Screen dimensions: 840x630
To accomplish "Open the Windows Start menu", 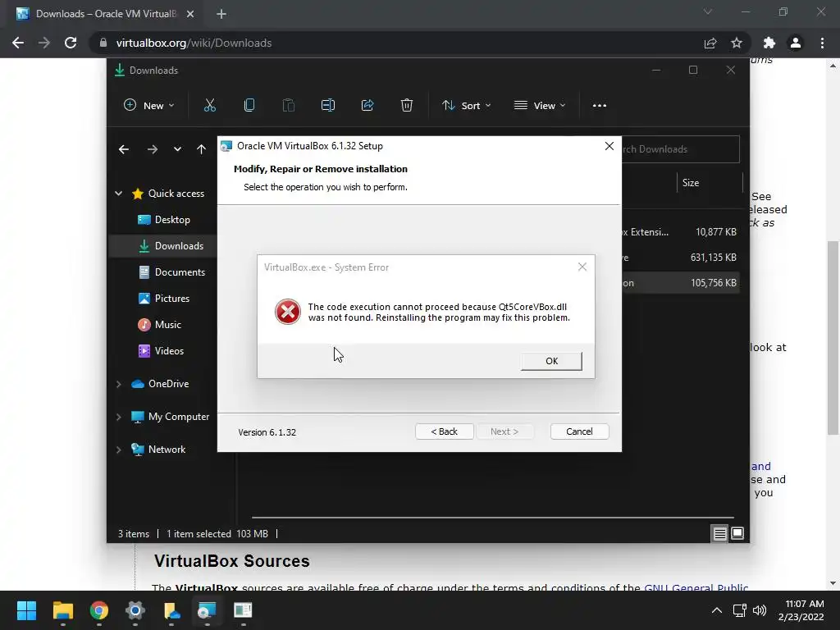I will [x=26, y=610].
